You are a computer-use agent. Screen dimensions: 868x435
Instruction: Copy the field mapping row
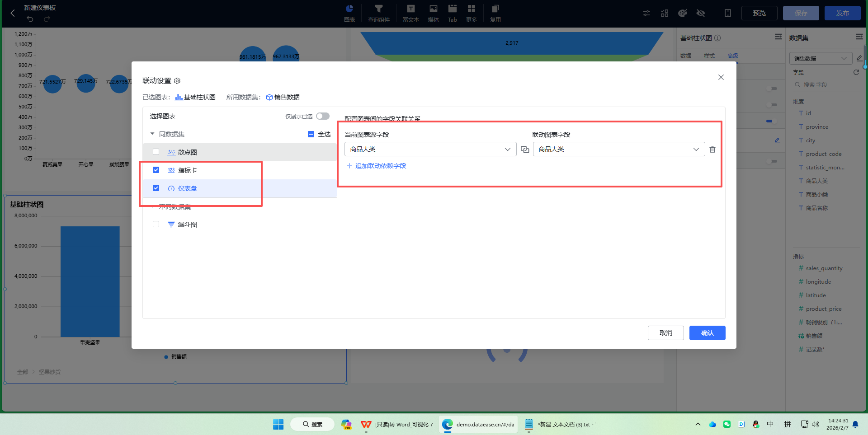525,149
